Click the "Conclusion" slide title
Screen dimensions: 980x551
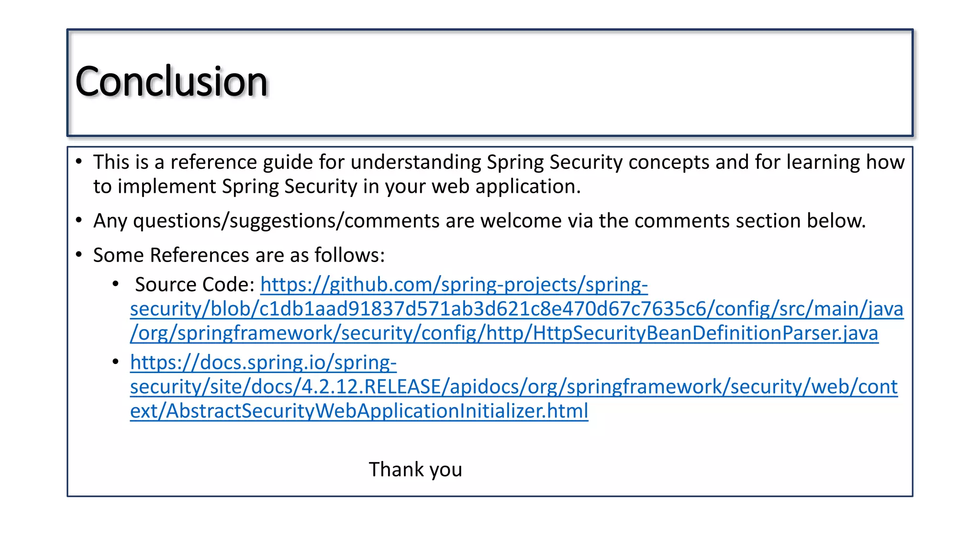tap(171, 82)
